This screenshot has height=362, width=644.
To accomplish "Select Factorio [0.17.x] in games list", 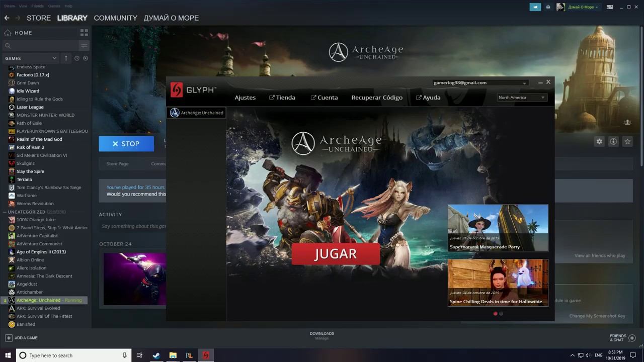I will point(33,75).
